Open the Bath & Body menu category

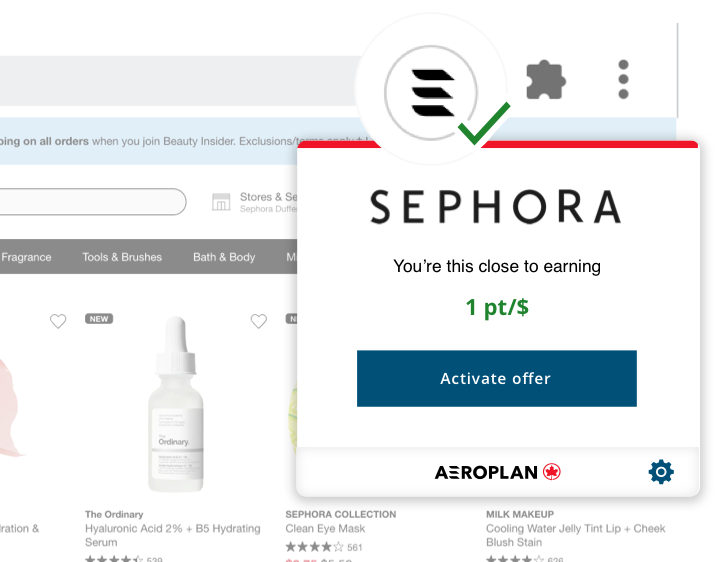point(224,257)
